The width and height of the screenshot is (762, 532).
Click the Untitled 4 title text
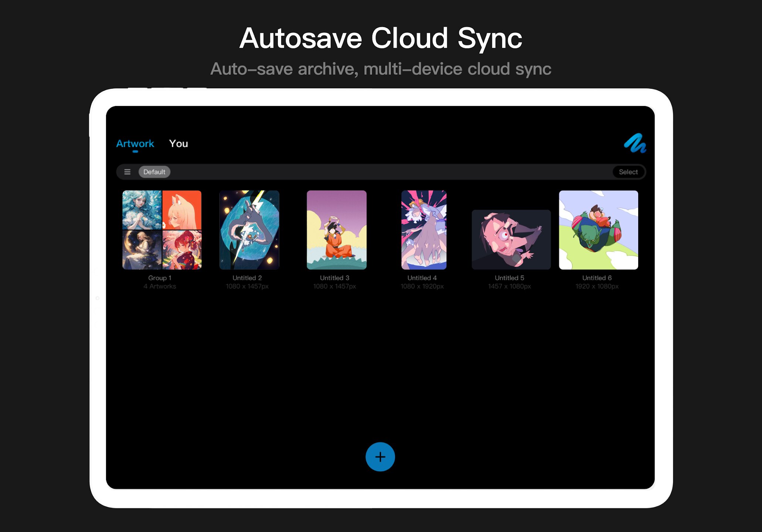422,278
